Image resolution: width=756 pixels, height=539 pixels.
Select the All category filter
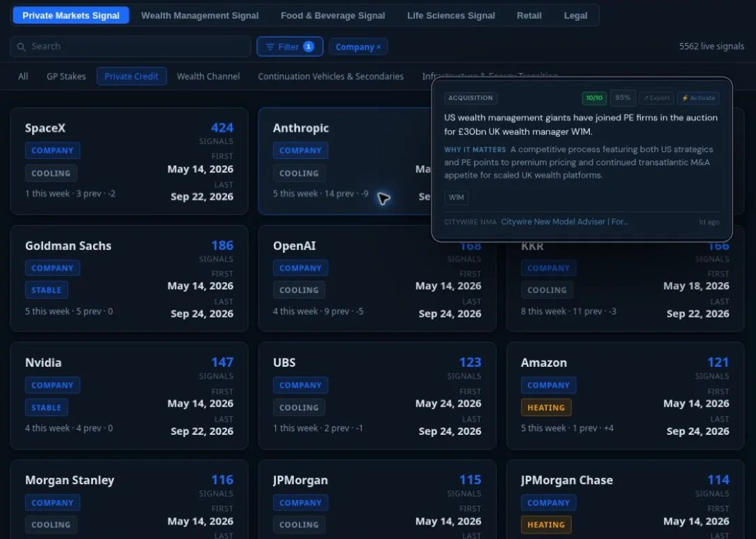[x=23, y=76]
